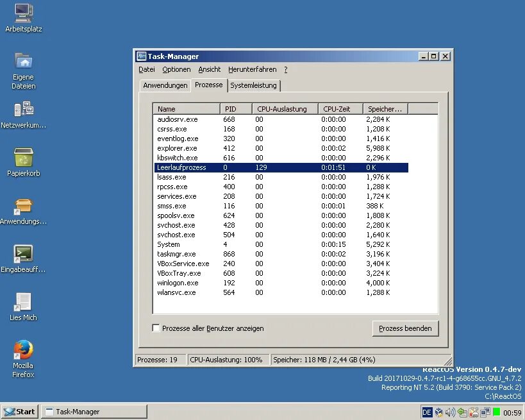
Task: Select the wlansvc.exe process row
Action: point(281,292)
